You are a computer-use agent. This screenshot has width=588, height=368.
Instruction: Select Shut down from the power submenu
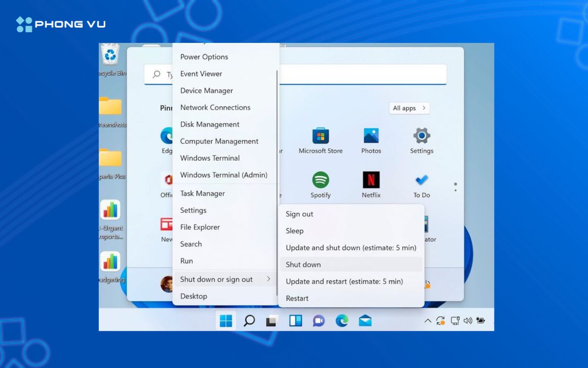(303, 264)
